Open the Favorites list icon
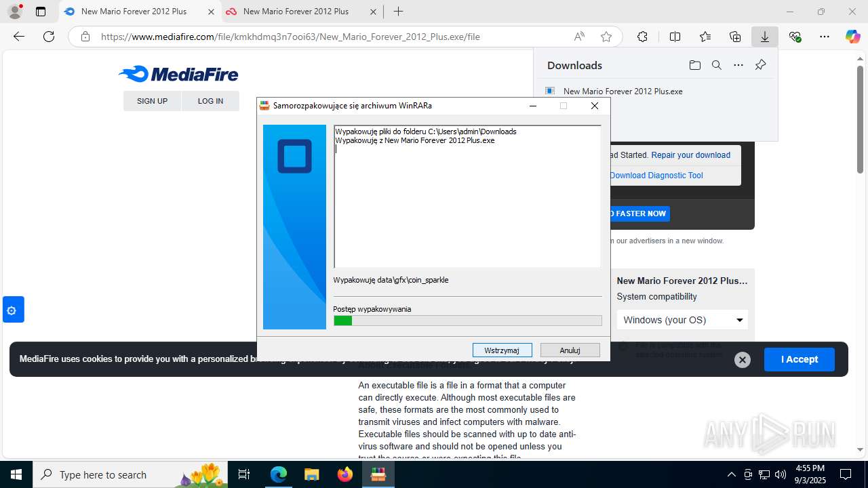Image resolution: width=868 pixels, height=488 pixels. click(705, 37)
